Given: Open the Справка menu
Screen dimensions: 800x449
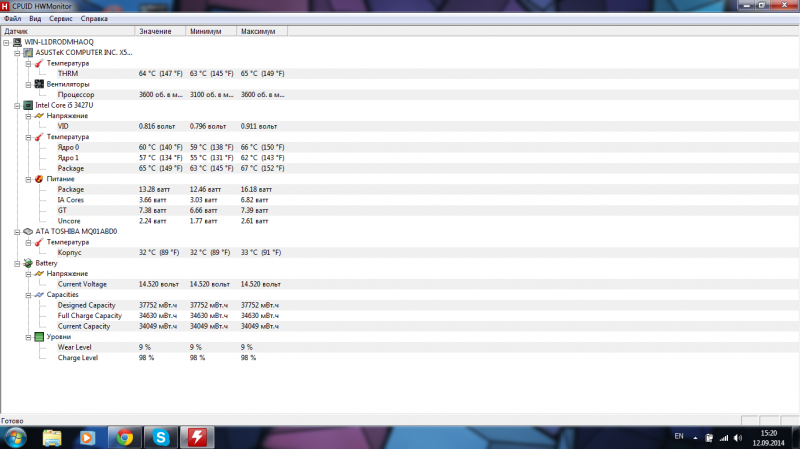Looking at the screenshot, I should pos(94,18).
